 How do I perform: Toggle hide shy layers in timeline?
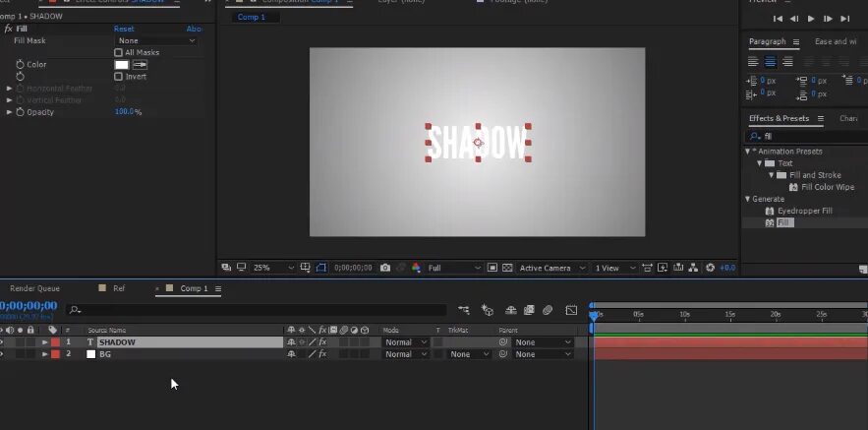tap(511, 310)
